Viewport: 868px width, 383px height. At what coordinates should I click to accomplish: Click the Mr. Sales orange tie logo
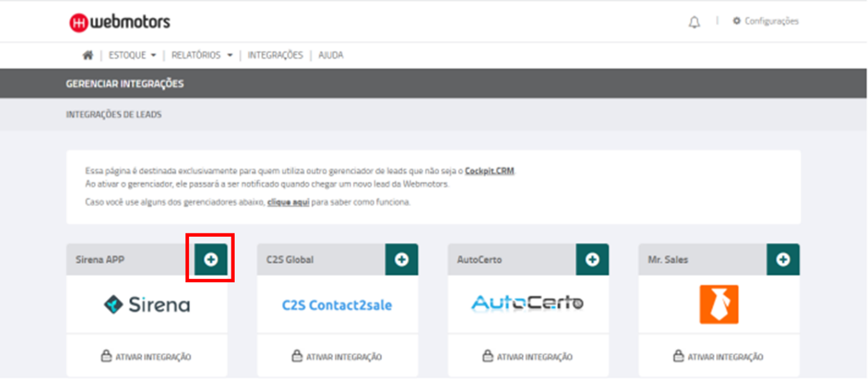tap(719, 304)
